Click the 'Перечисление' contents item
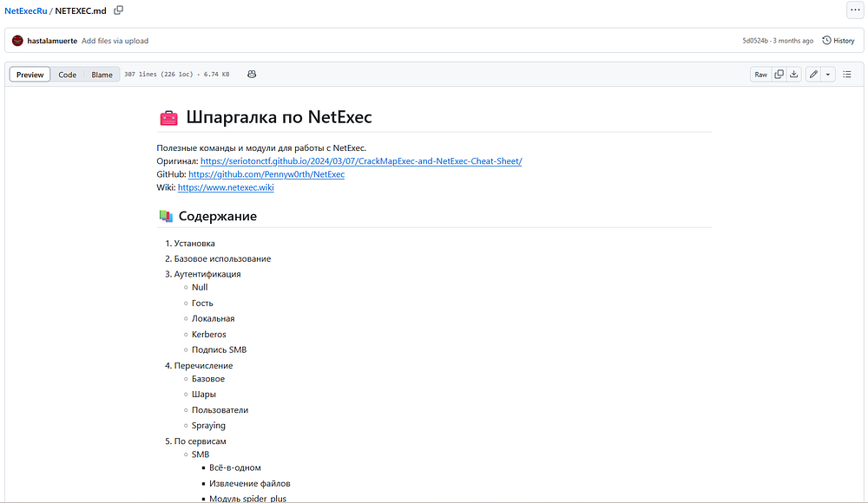Viewport: 868px width, 503px height. click(203, 366)
